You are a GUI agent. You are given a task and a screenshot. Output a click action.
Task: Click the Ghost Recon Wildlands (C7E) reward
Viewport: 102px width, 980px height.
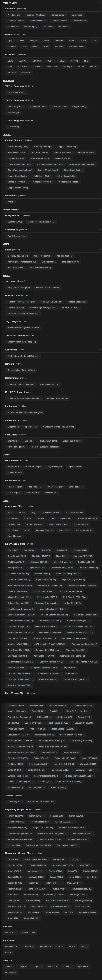pyautogui.click(x=41, y=222)
